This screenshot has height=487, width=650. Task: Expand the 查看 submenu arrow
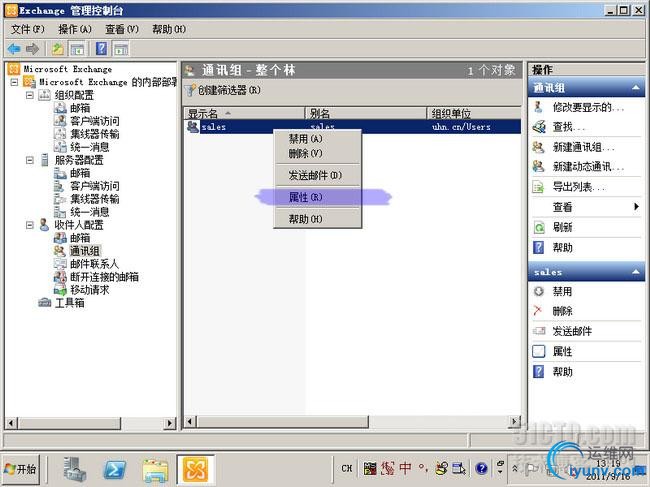pyautogui.click(x=636, y=206)
